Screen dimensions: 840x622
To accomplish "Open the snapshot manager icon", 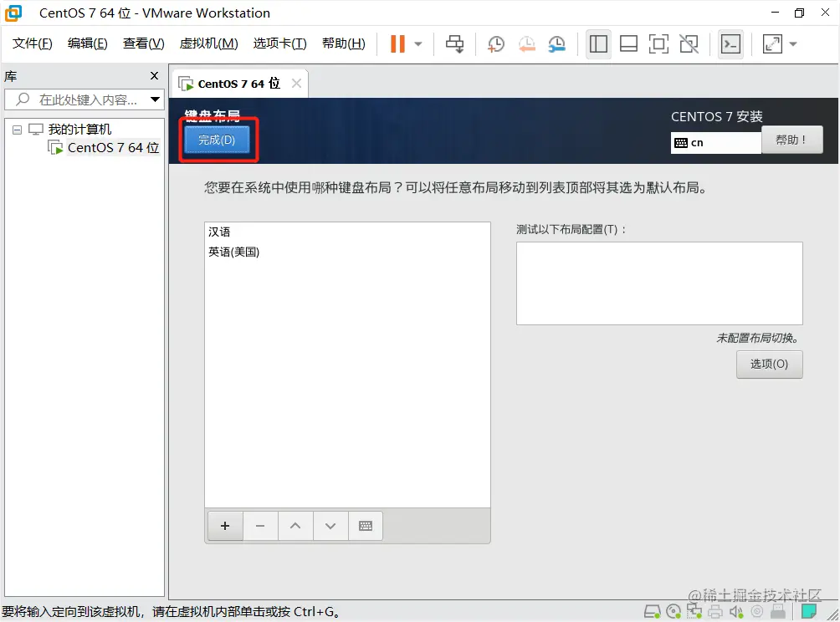I will tap(557, 44).
